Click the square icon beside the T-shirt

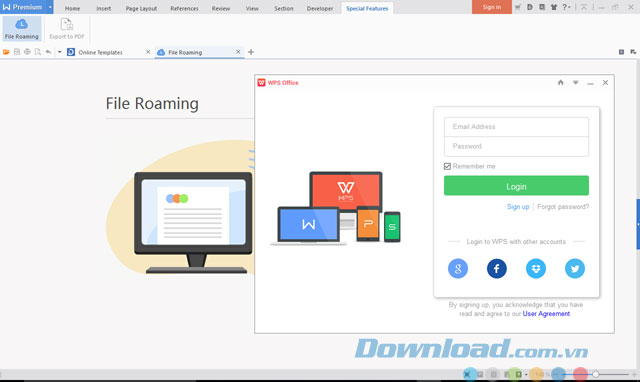[542, 7]
